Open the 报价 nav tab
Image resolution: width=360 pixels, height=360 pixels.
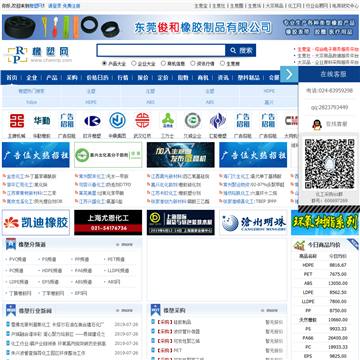coord(143,78)
